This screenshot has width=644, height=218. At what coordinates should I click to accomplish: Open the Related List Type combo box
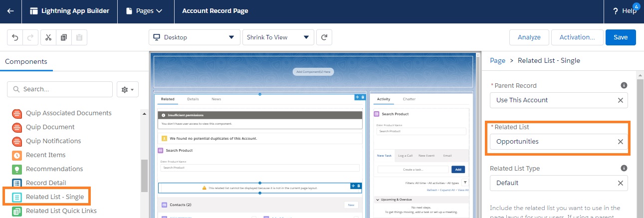(559, 183)
